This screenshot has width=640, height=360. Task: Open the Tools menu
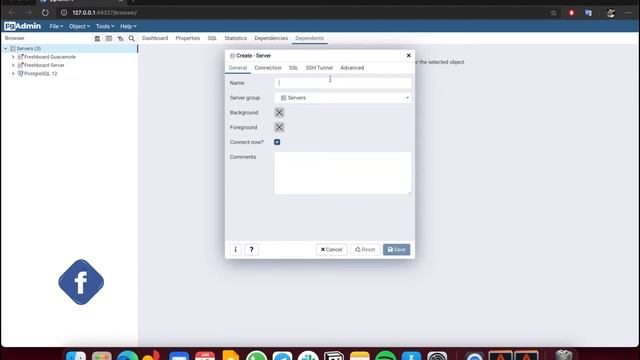(105, 26)
